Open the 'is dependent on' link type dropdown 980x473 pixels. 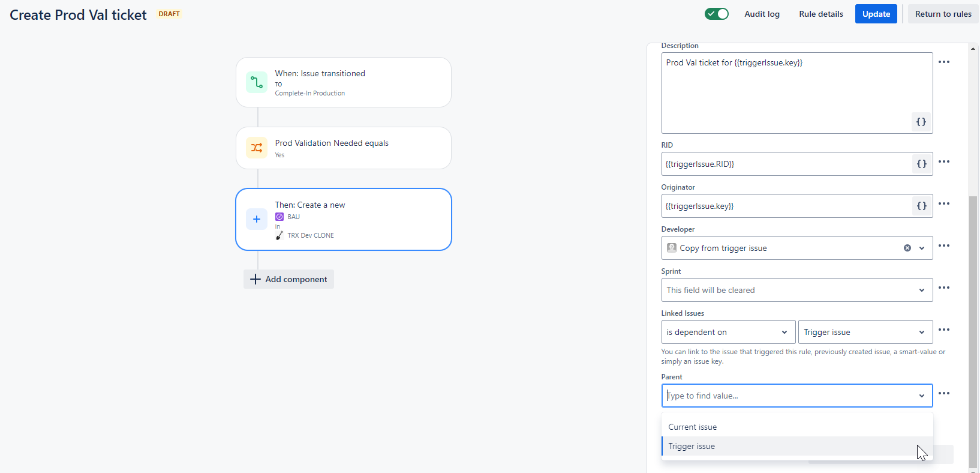(728, 332)
